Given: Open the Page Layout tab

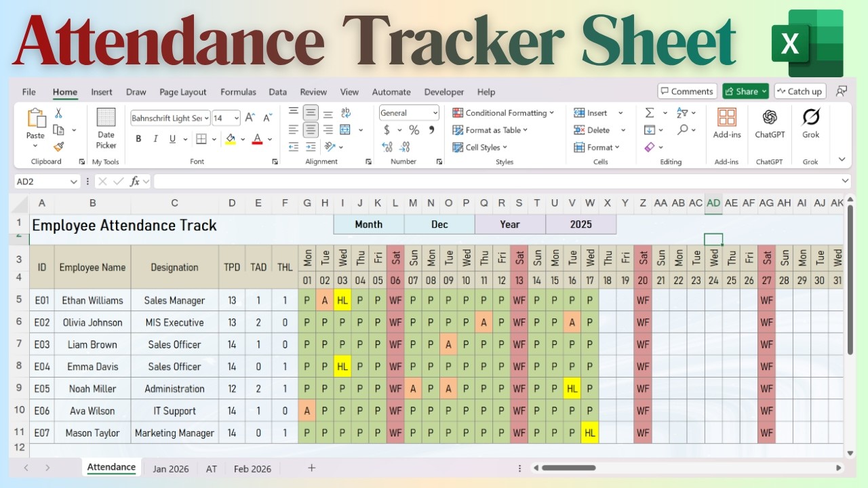Looking at the screenshot, I should click(183, 92).
